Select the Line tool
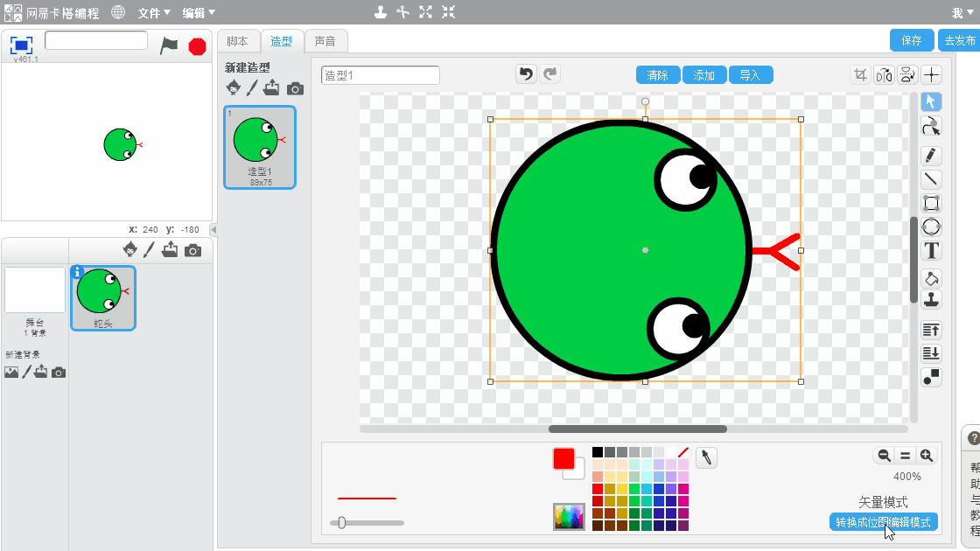This screenshot has width=980, height=551. tap(931, 179)
